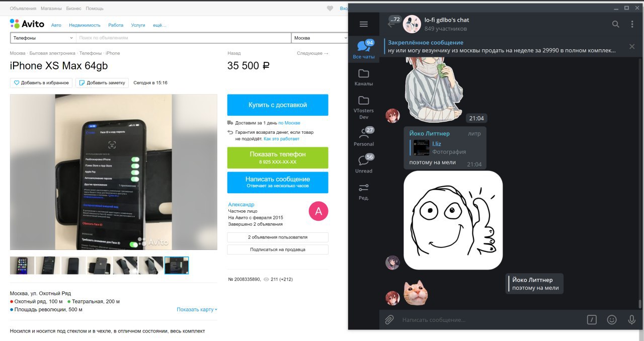Open Бытовая электроника breadcrumb
Viewport: 644px width, 341px height.
pyautogui.click(x=52, y=53)
